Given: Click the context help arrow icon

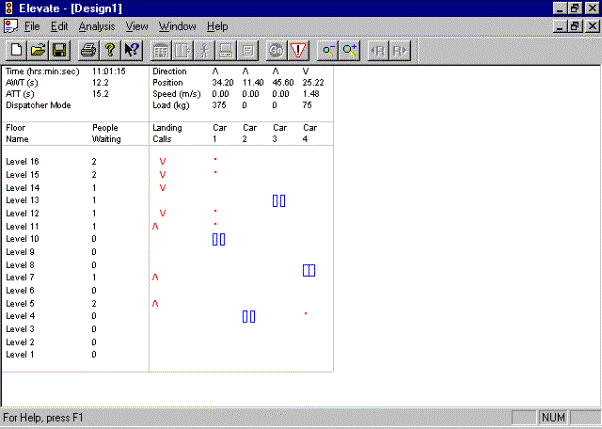Looking at the screenshot, I should point(130,49).
